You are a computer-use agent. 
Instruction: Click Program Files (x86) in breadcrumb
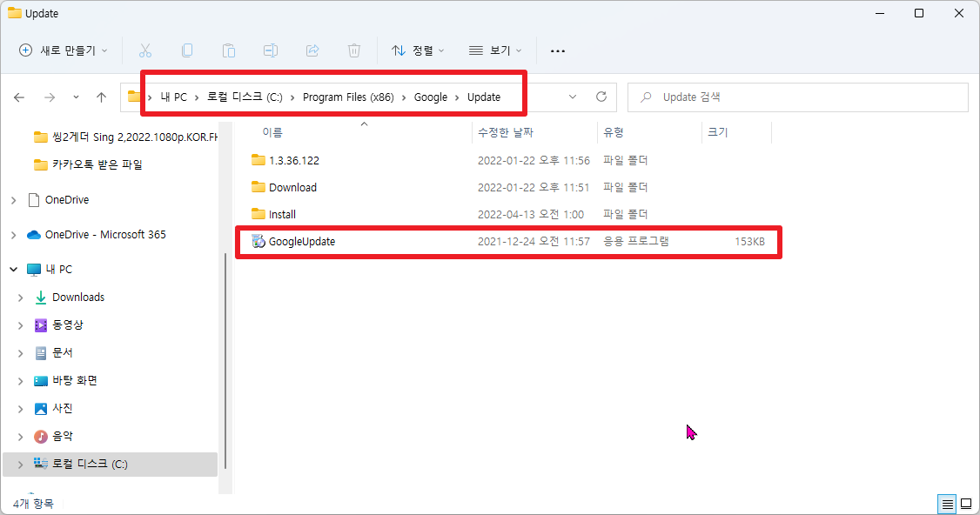348,97
